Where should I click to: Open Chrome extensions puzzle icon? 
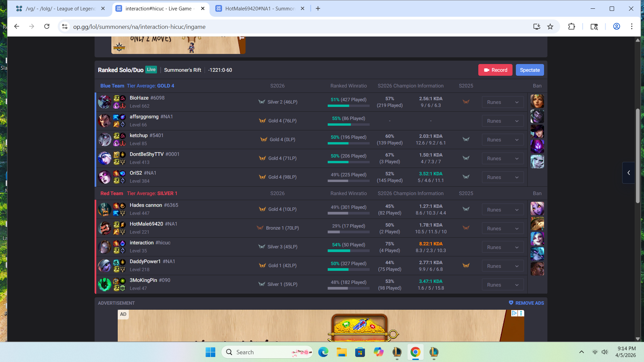[572, 27]
